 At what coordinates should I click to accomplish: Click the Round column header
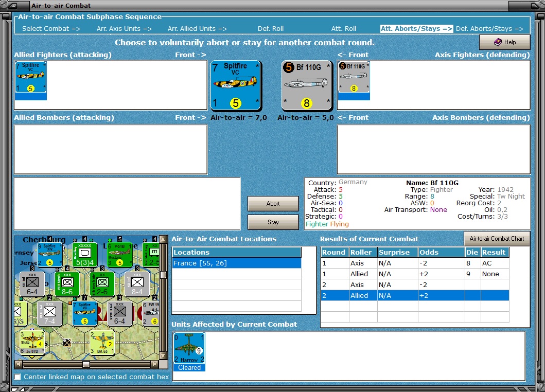click(x=335, y=252)
